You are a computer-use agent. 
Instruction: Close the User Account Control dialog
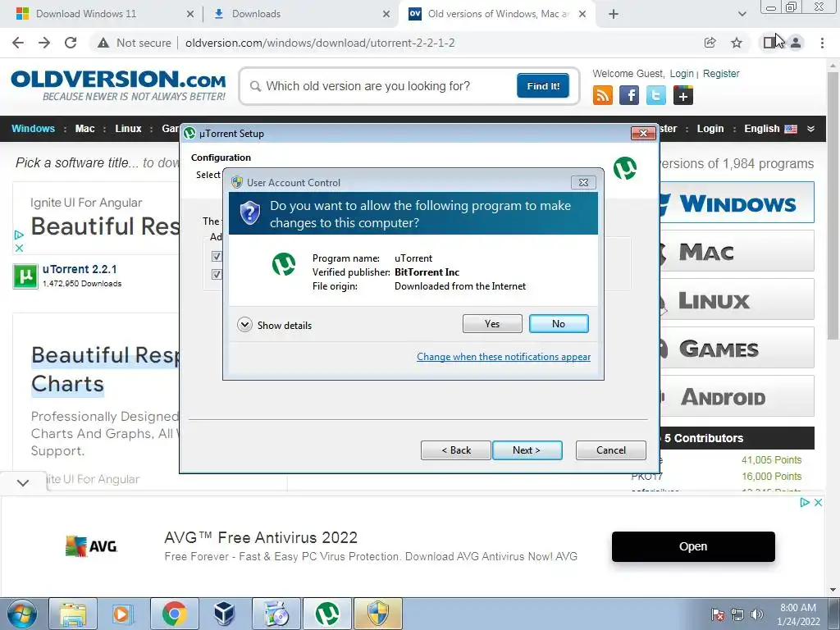click(583, 182)
